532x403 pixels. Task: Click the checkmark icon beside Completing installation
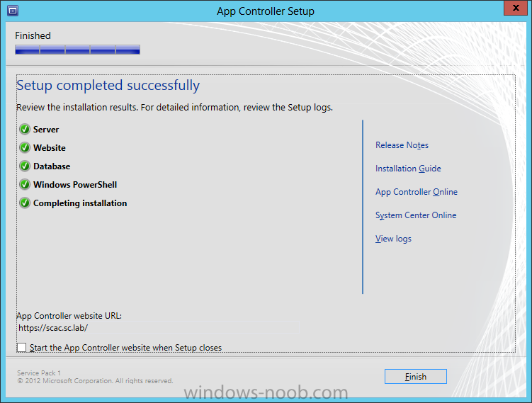point(25,203)
